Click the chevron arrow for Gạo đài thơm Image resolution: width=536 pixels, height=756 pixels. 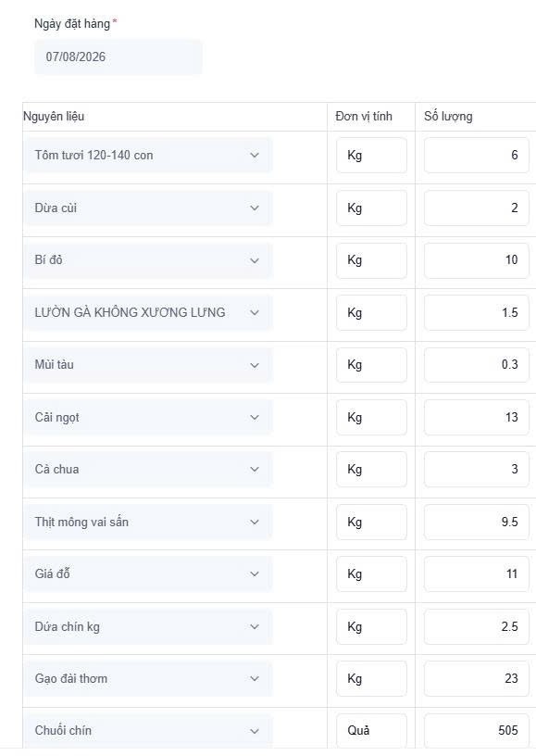point(255,678)
